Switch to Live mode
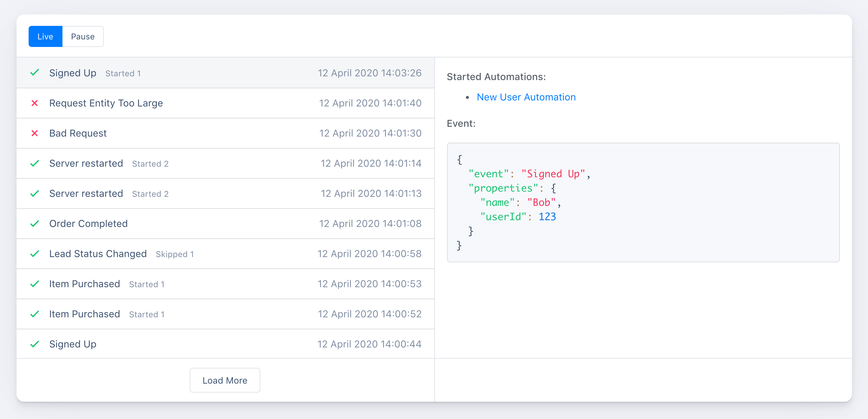Viewport: 868px width, 419px height. pyautogui.click(x=45, y=36)
